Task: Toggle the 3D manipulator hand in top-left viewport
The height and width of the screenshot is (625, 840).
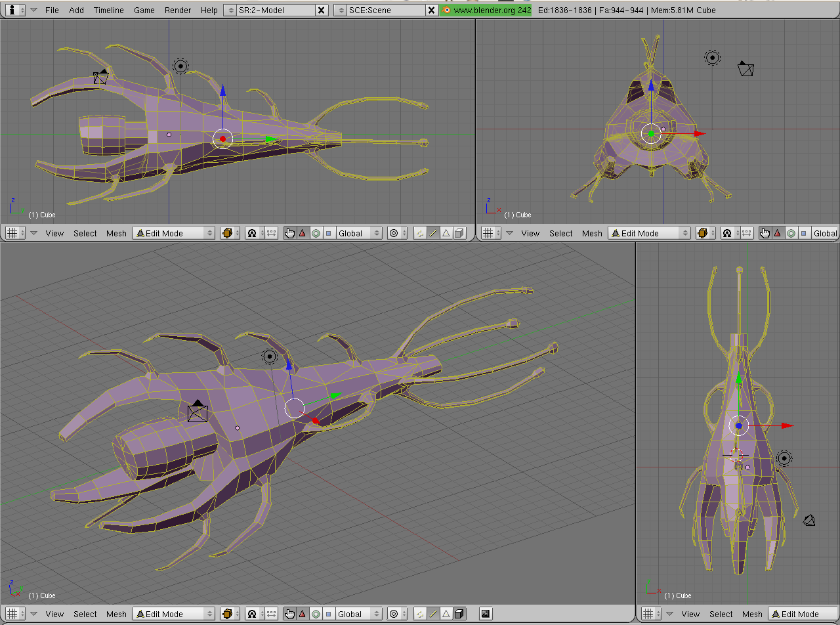Action: [x=289, y=233]
